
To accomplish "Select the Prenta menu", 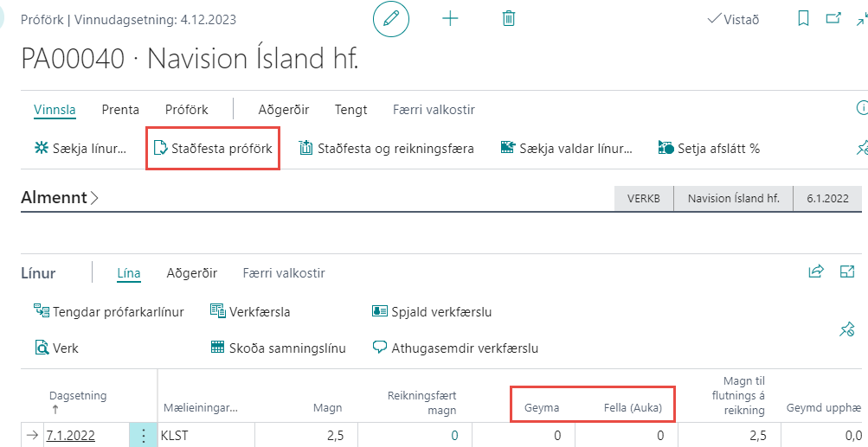I will (x=120, y=110).
